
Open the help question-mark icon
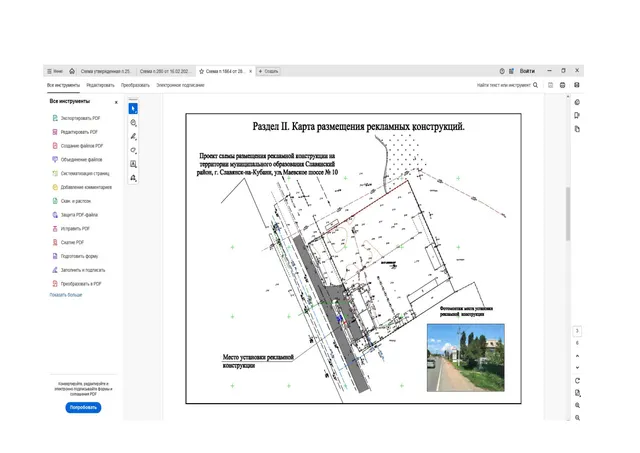click(x=502, y=71)
